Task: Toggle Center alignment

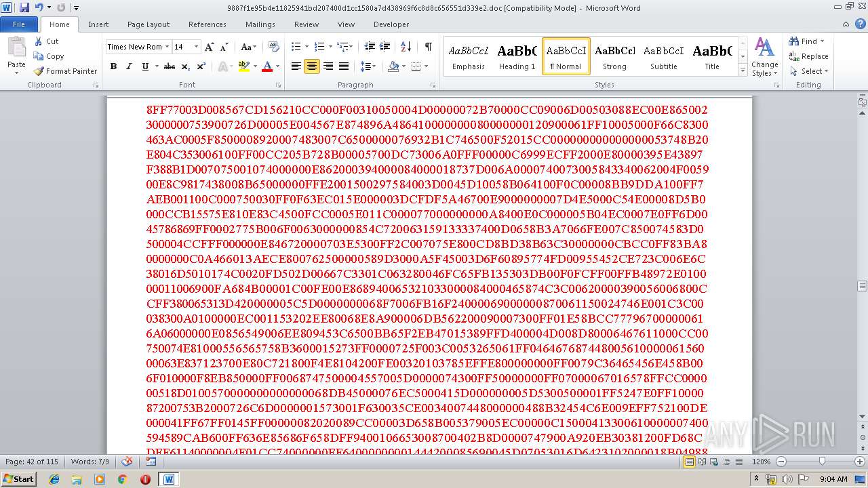Action: coord(312,66)
